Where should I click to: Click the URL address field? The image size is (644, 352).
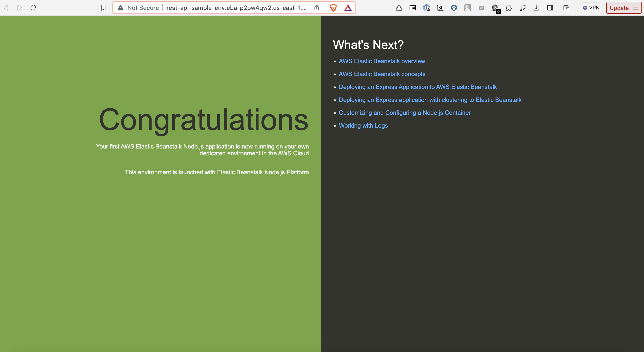pyautogui.click(x=236, y=8)
